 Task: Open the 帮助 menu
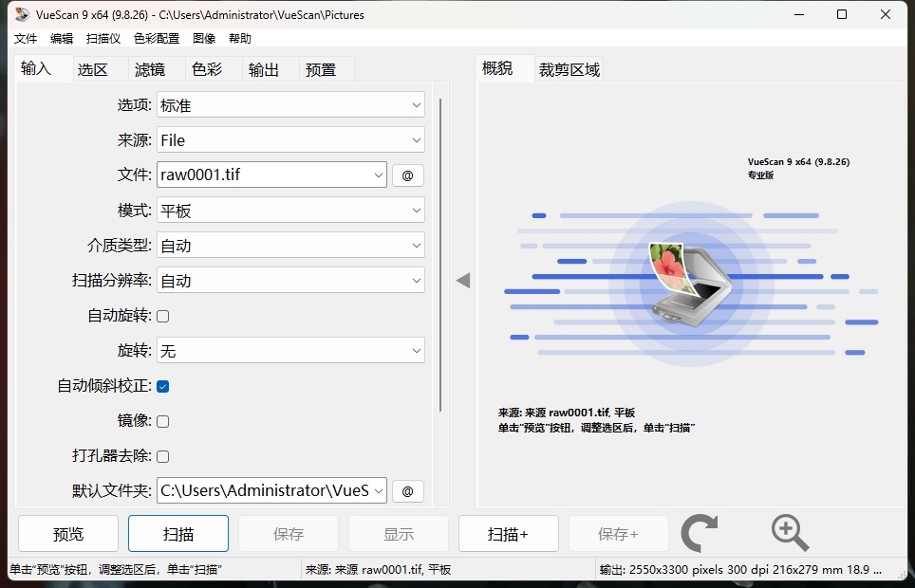(240, 39)
